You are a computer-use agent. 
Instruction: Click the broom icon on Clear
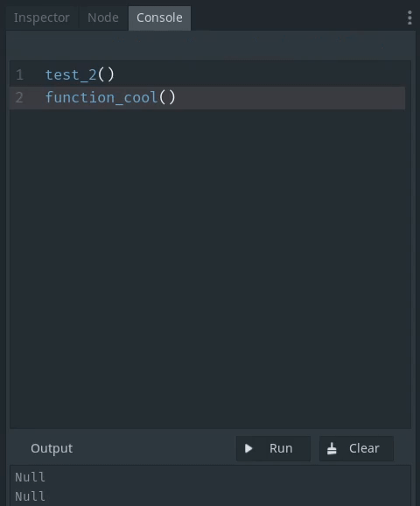pyautogui.click(x=332, y=448)
